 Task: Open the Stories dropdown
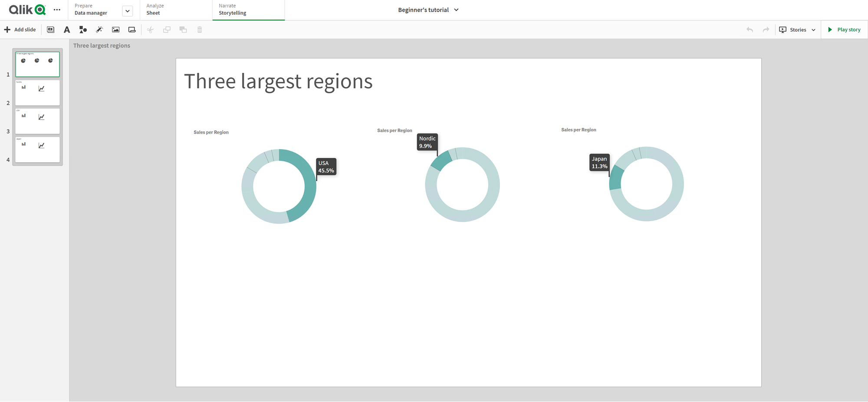(798, 29)
